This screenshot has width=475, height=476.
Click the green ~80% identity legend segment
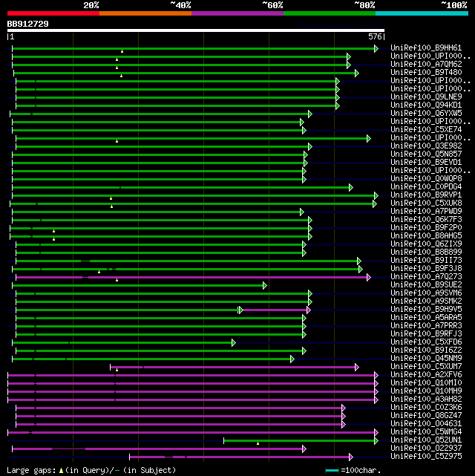pos(330,13)
